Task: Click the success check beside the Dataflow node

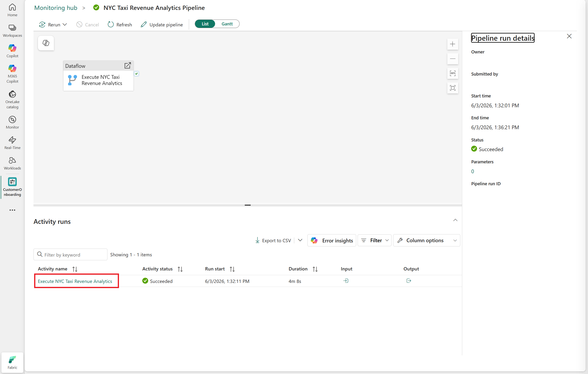Action: [x=136, y=74]
